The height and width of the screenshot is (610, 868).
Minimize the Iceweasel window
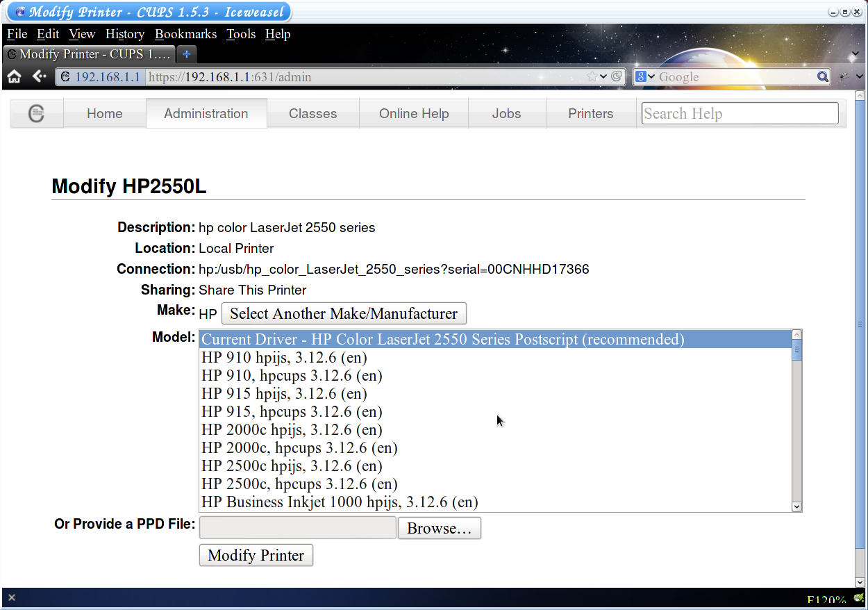[835, 12]
